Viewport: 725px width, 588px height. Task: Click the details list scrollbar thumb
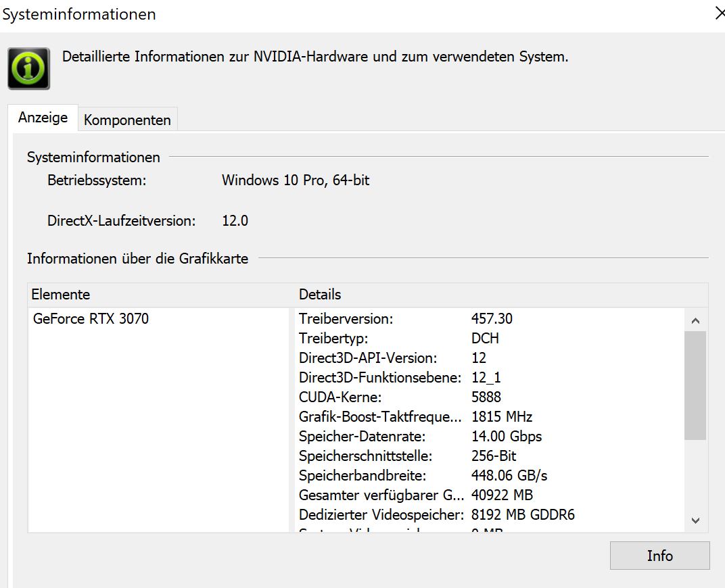(x=695, y=385)
